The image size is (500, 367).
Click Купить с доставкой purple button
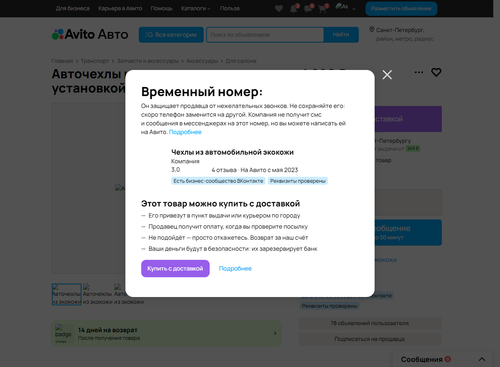175,268
